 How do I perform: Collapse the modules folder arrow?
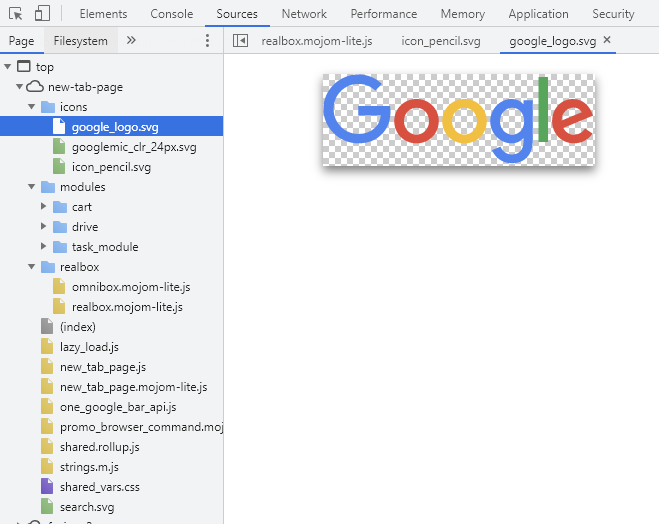pos(32,187)
